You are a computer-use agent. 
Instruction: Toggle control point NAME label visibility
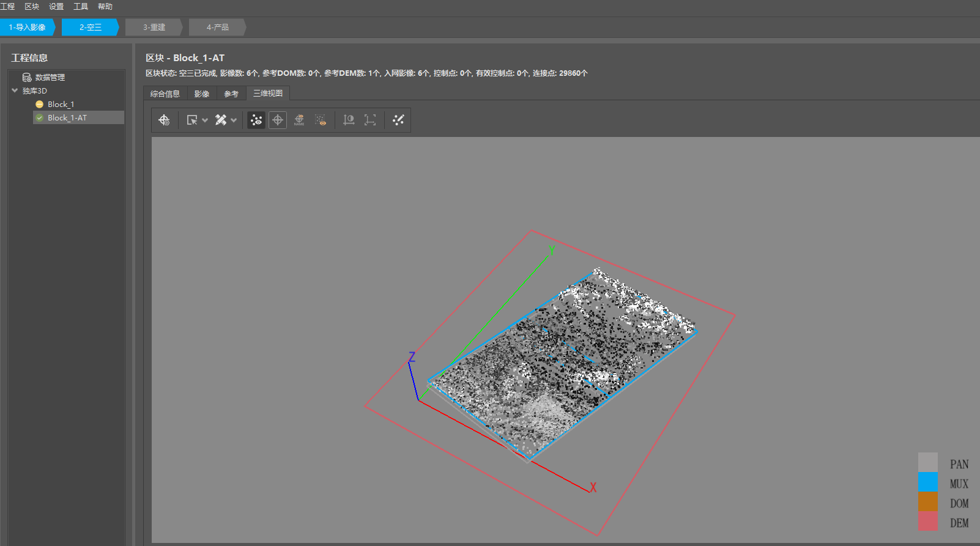(x=299, y=120)
